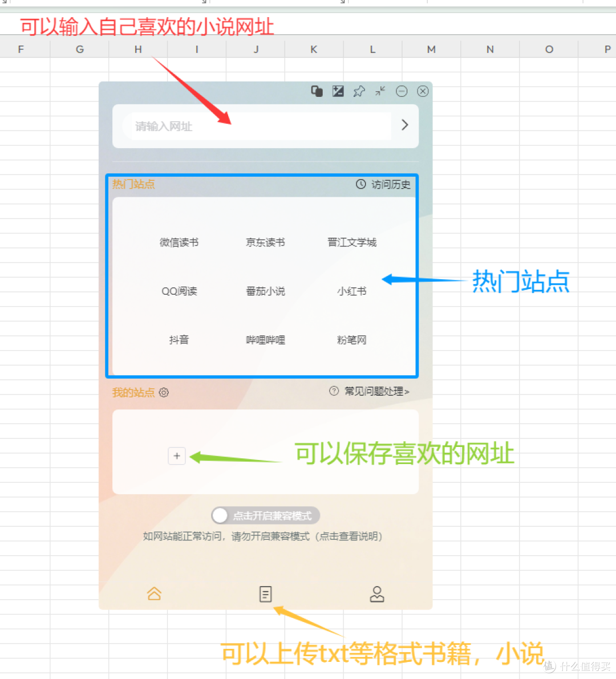Screen dimensions: 616x679
Task: Open QQ阅读 site
Action: click(x=179, y=291)
